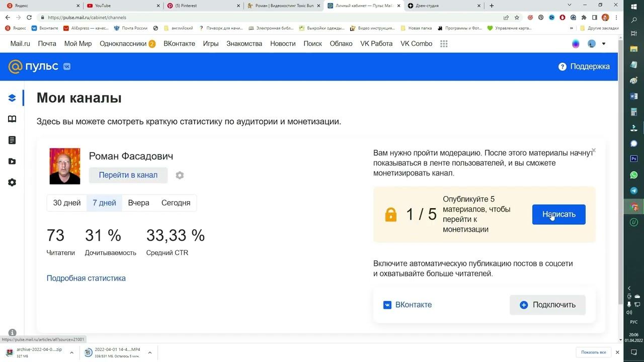Viewport: 644px width, 362px height.
Task: Open Photoshop from the taskbar
Action: pos(634,159)
